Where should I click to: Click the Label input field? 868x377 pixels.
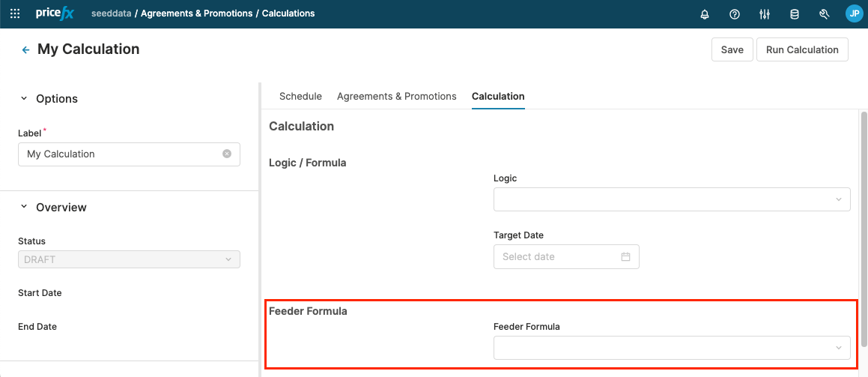click(x=120, y=154)
